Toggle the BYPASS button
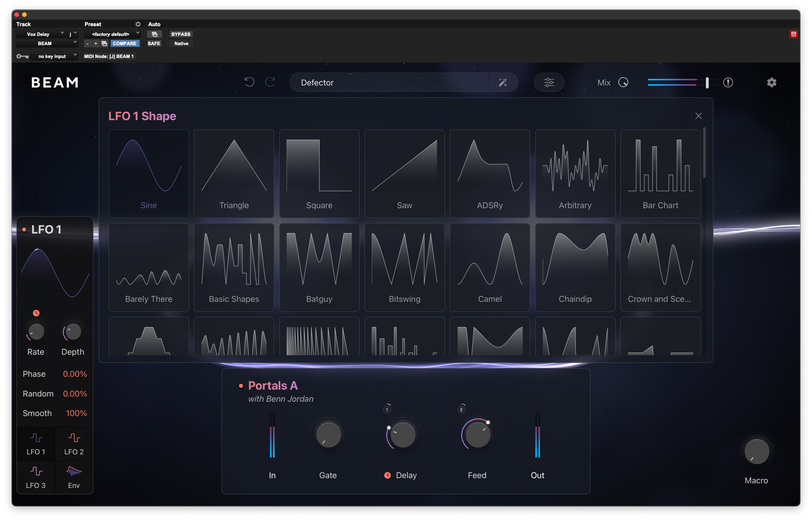Screen dimensions: 812x520 pyautogui.click(x=181, y=34)
